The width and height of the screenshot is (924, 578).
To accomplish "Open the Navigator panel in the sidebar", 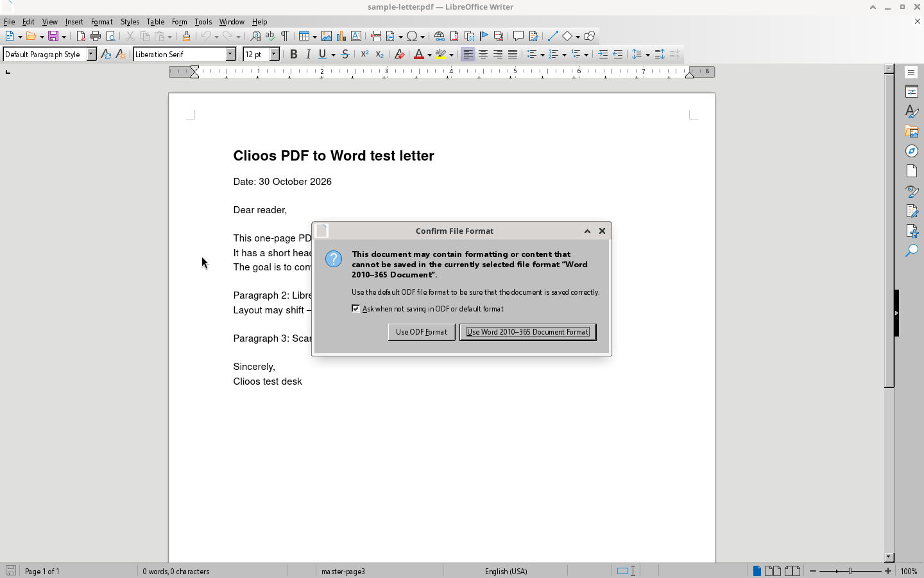I will click(912, 151).
